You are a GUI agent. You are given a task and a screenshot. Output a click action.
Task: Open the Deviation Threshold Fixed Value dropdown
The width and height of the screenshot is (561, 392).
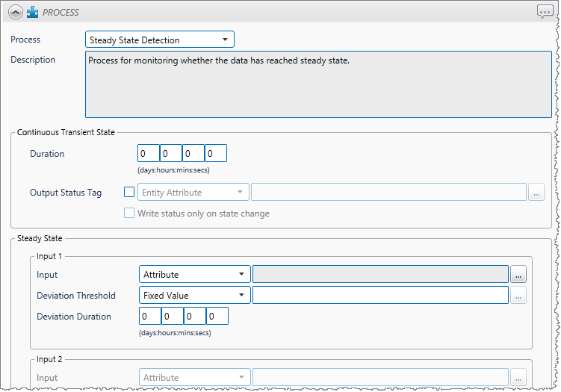tap(194, 296)
